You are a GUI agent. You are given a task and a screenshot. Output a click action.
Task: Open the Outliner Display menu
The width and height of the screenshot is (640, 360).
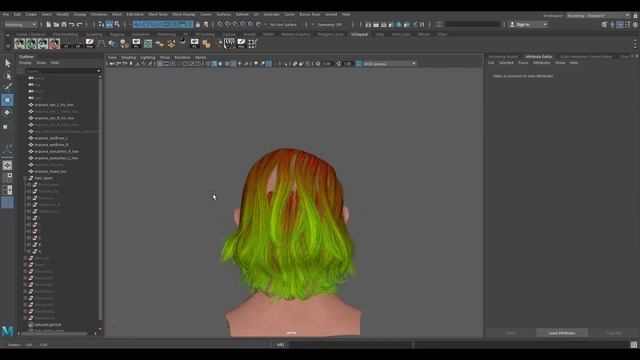pyautogui.click(x=25, y=63)
